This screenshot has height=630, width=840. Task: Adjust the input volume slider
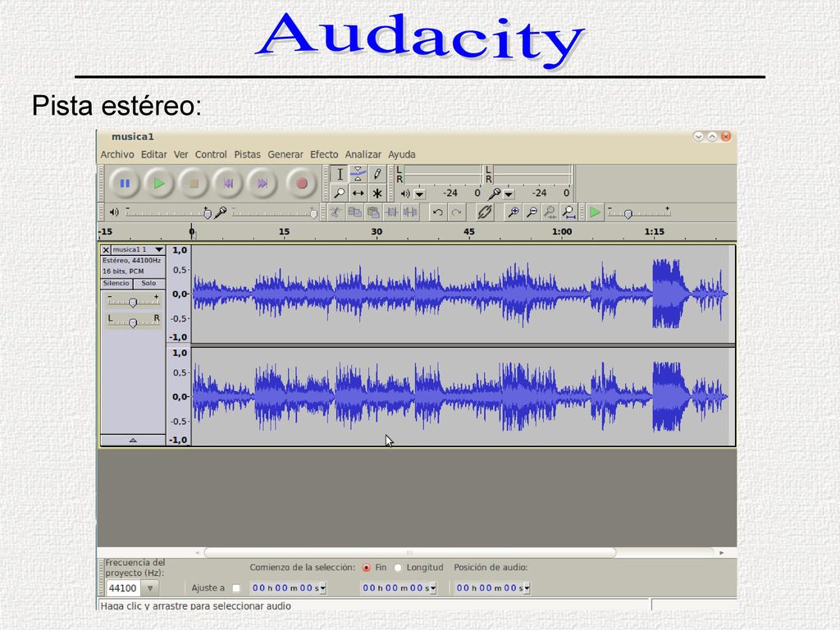point(274,212)
